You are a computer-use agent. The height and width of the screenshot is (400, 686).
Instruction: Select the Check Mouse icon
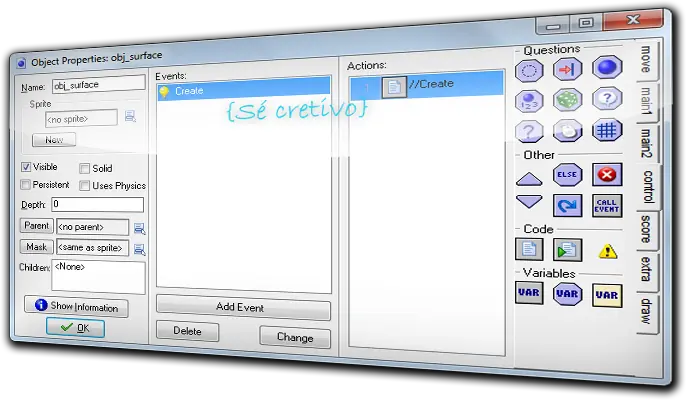click(x=567, y=130)
